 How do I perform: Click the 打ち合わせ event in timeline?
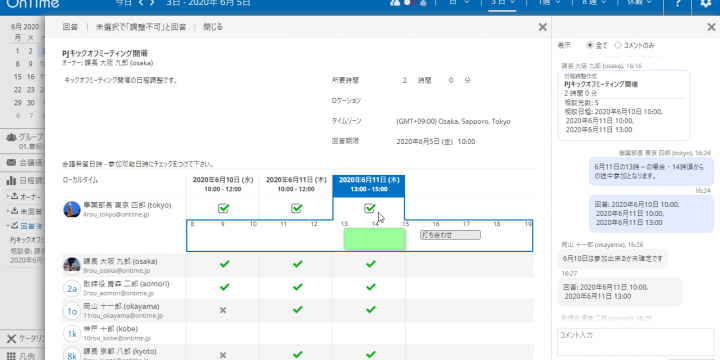[x=450, y=235]
